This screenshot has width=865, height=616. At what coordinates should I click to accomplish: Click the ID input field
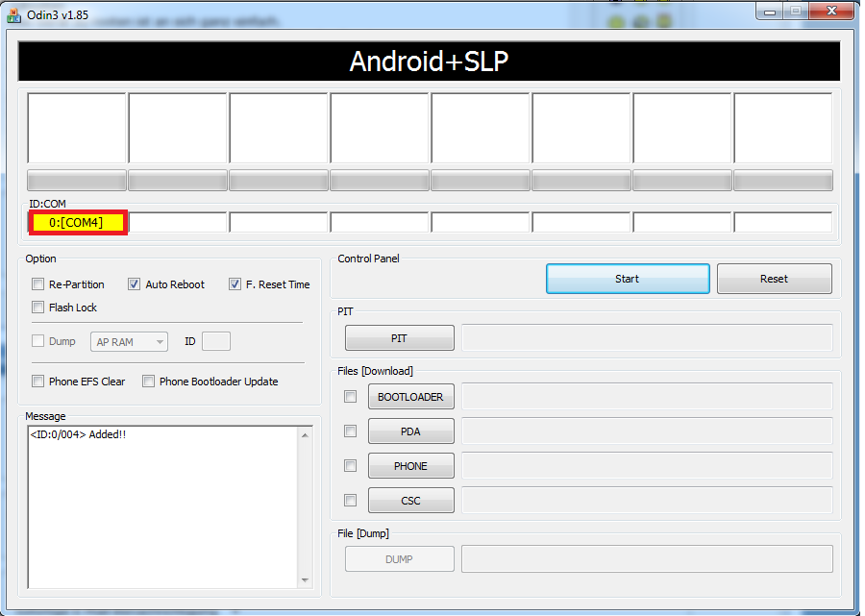216,341
